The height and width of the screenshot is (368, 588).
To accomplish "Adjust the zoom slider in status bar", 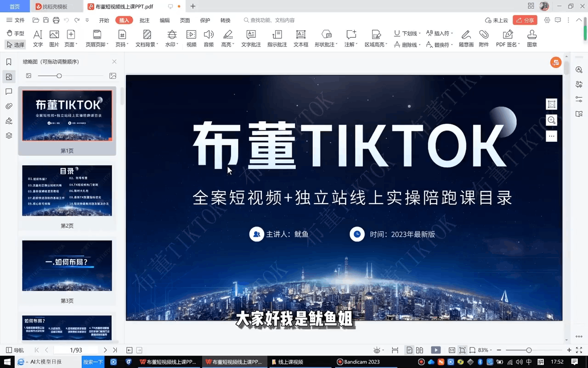I will coord(529,350).
